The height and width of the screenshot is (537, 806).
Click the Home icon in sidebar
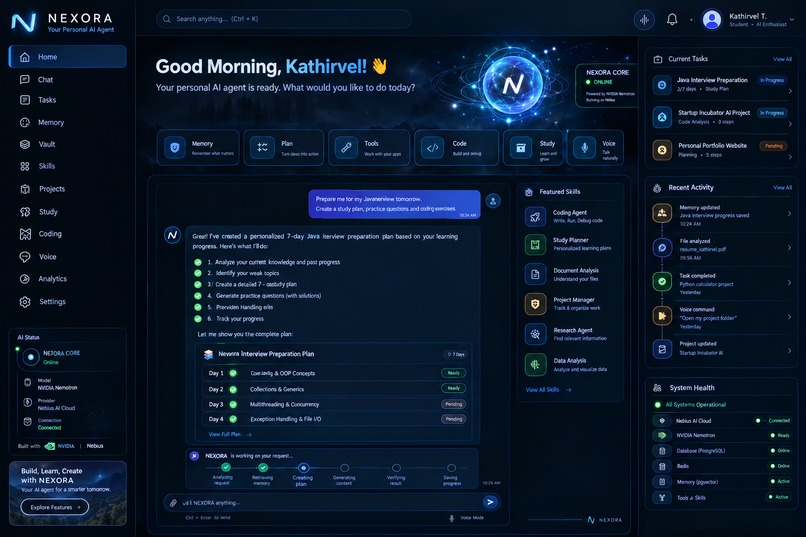[25, 57]
